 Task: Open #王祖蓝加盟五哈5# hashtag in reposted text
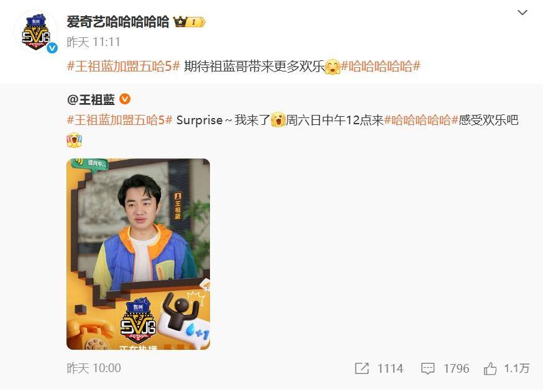119,120
